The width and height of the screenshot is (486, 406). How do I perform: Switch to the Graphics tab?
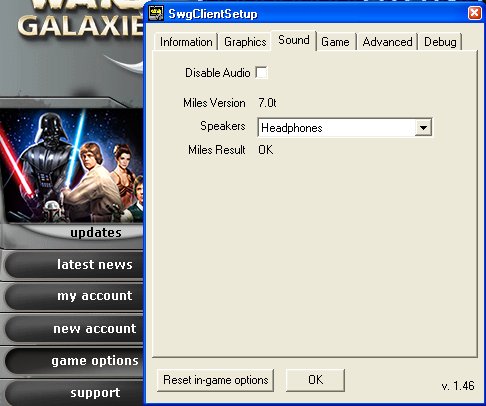tap(245, 42)
